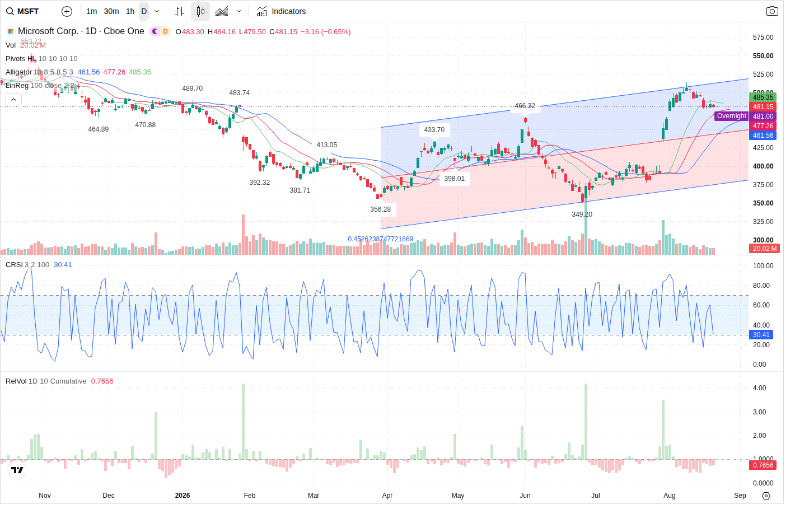
Task: Expand the timeframe dropdown chevron
Action: [157, 11]
